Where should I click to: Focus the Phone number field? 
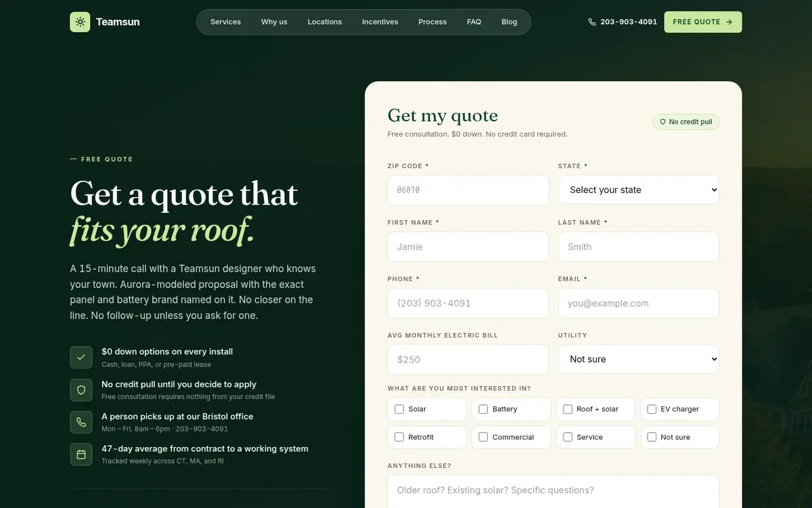tap(468, 303)
